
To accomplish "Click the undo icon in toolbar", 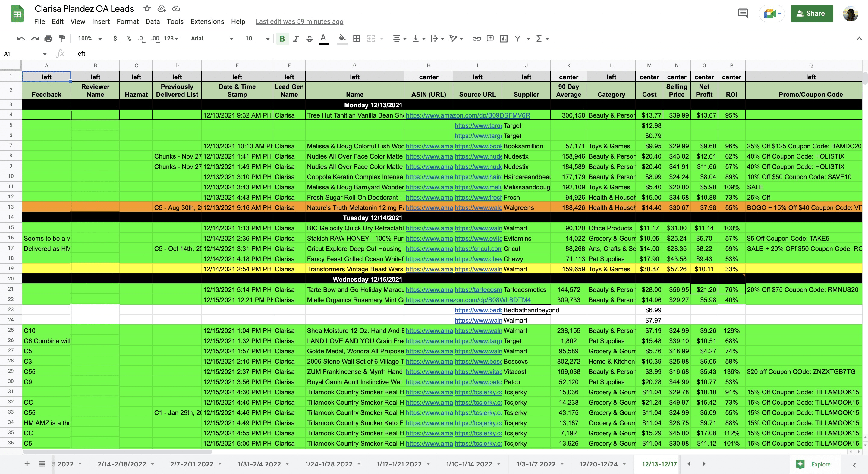I will (21, 39).
